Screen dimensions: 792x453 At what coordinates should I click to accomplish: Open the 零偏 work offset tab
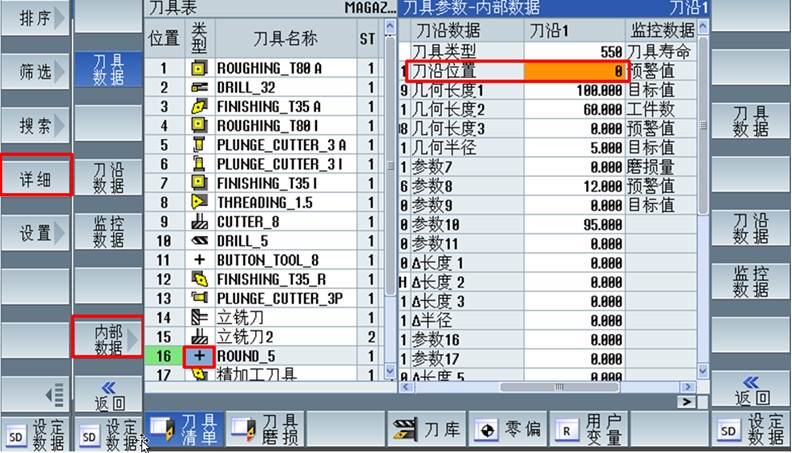(507, 429)
